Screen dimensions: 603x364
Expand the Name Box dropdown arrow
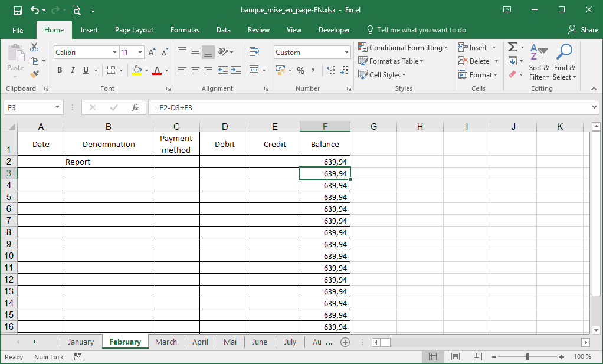57,107
